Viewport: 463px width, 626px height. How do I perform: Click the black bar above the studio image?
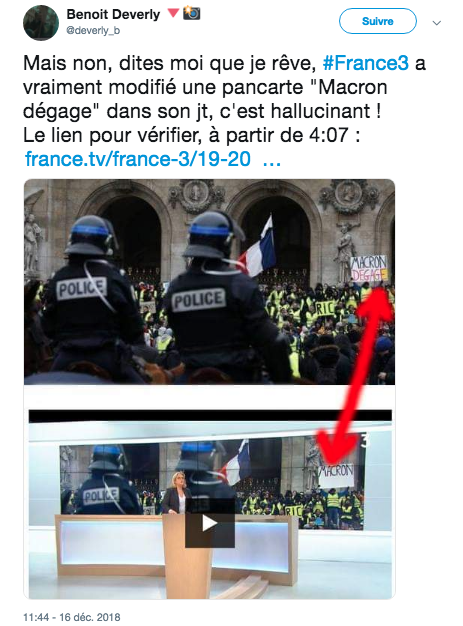click(x=210, y=416)
